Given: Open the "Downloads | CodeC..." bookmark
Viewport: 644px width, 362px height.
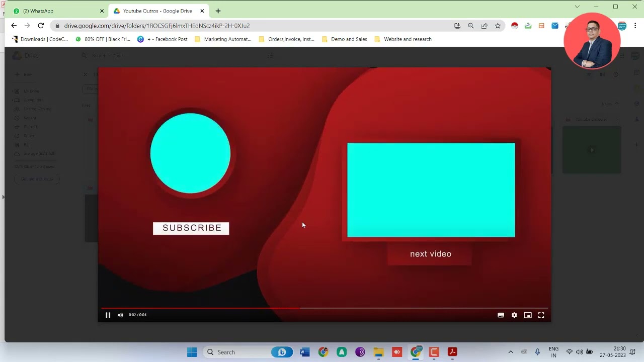Looking at the screenshot, I should point(40,39).
